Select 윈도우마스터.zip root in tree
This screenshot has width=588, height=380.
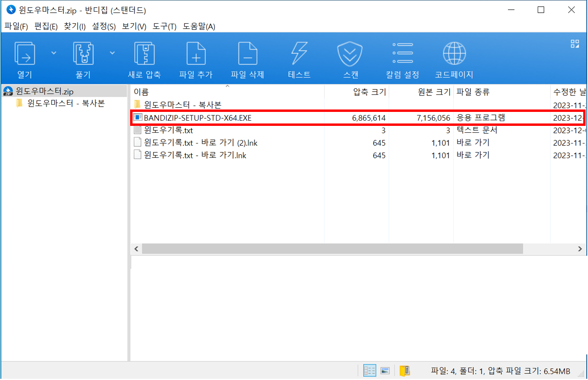[64, 92]
